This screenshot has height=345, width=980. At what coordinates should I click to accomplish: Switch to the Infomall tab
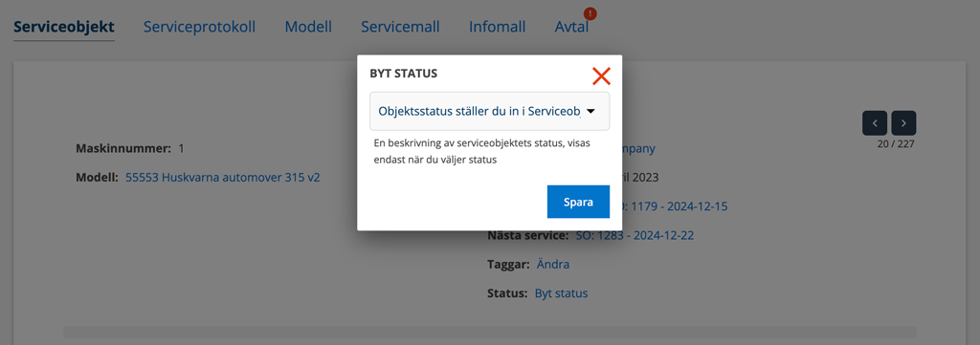497,27
